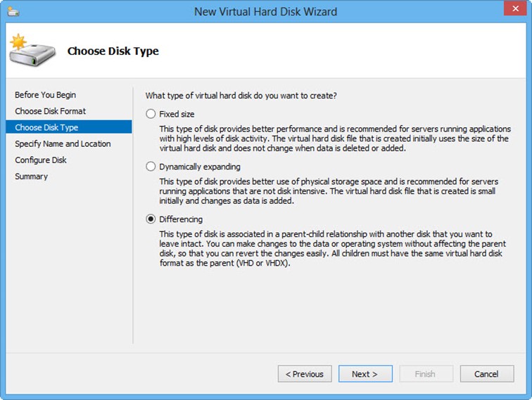Click the Next > button
Viewport: 532px width, 400px height.
click(x=365, y=374)
